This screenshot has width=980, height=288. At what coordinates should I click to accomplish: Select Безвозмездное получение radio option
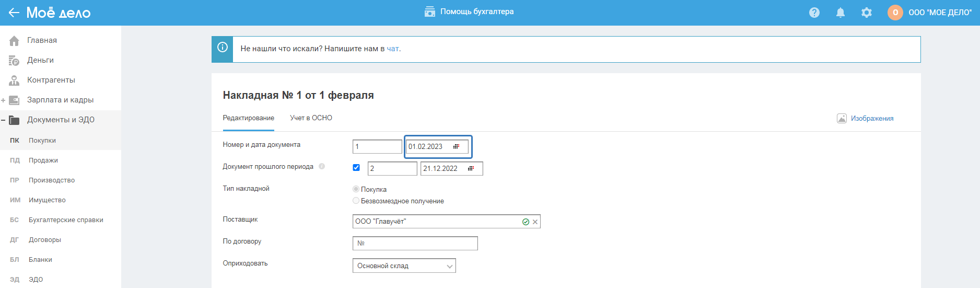pyautogui.click(x=356, y=201)
